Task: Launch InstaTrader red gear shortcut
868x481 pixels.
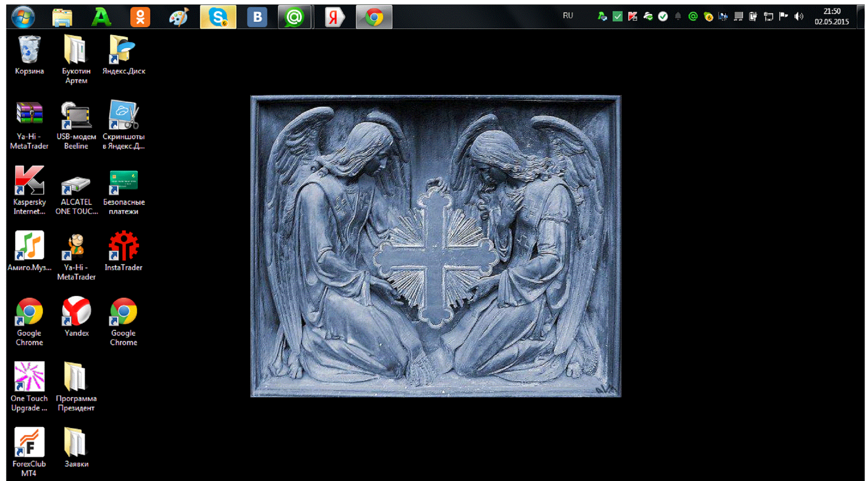Action: click(123, 251)
